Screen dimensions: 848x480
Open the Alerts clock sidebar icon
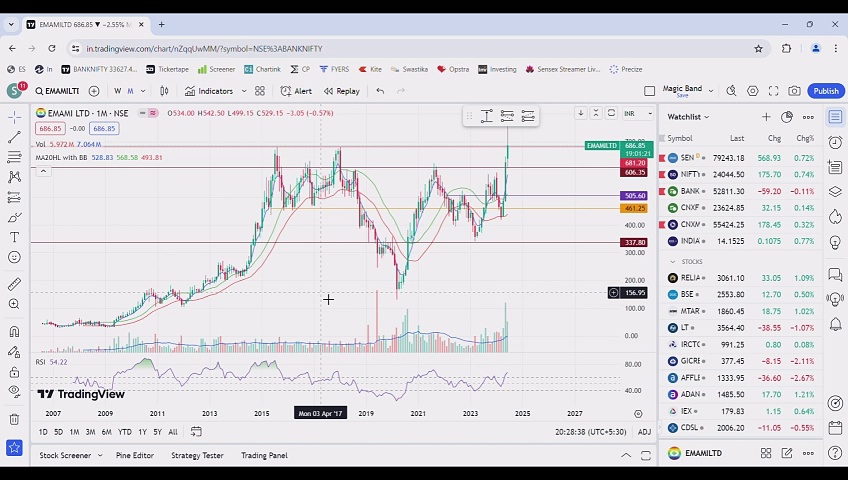(x=835, y=142)
